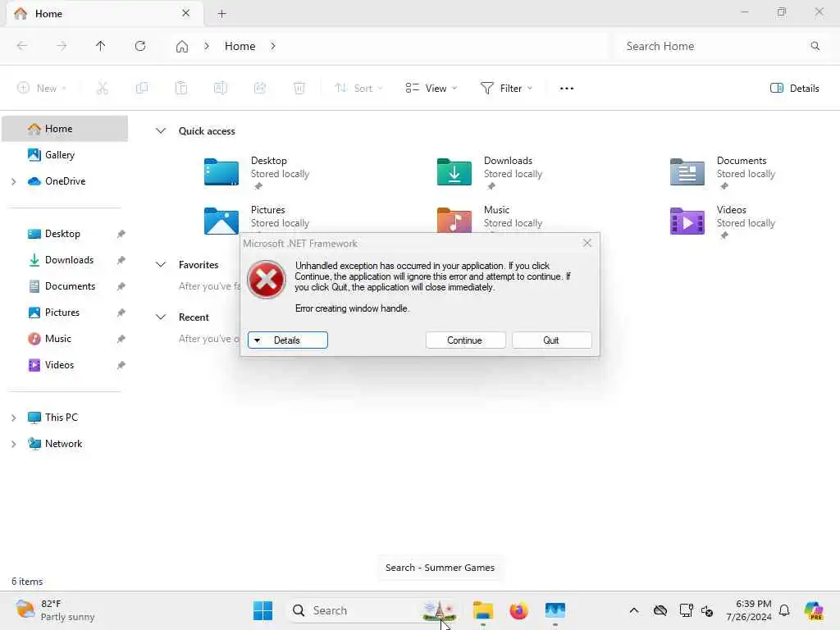Click the Cut scissors icon

(103, 89)
